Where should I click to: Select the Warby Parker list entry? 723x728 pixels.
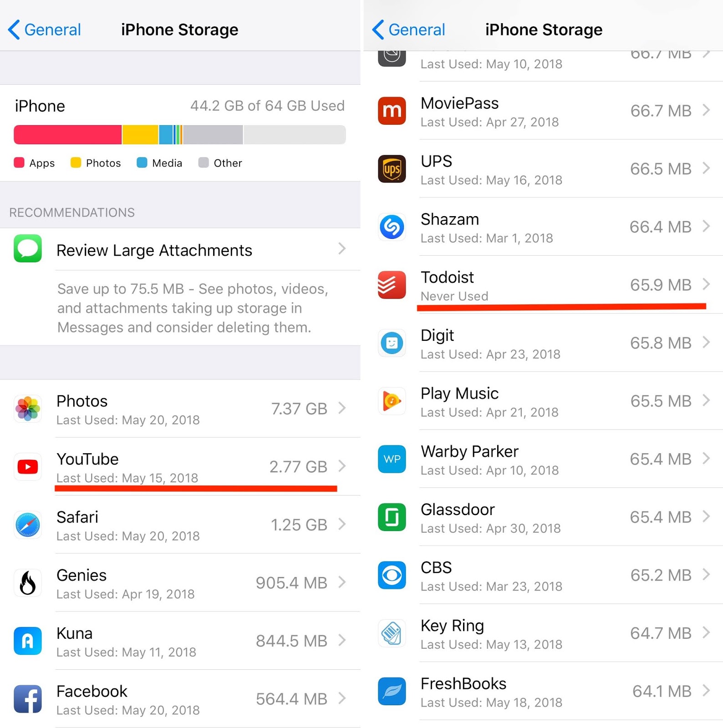544,459
